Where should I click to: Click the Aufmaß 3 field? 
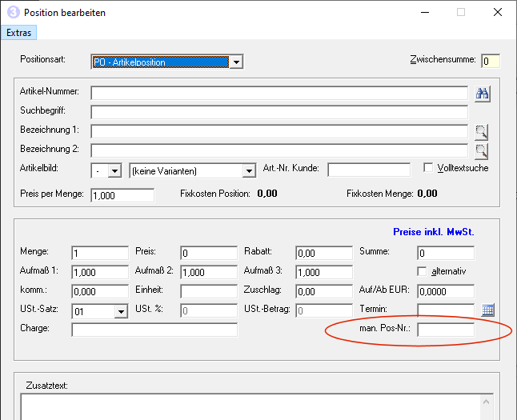pos(324,272)
